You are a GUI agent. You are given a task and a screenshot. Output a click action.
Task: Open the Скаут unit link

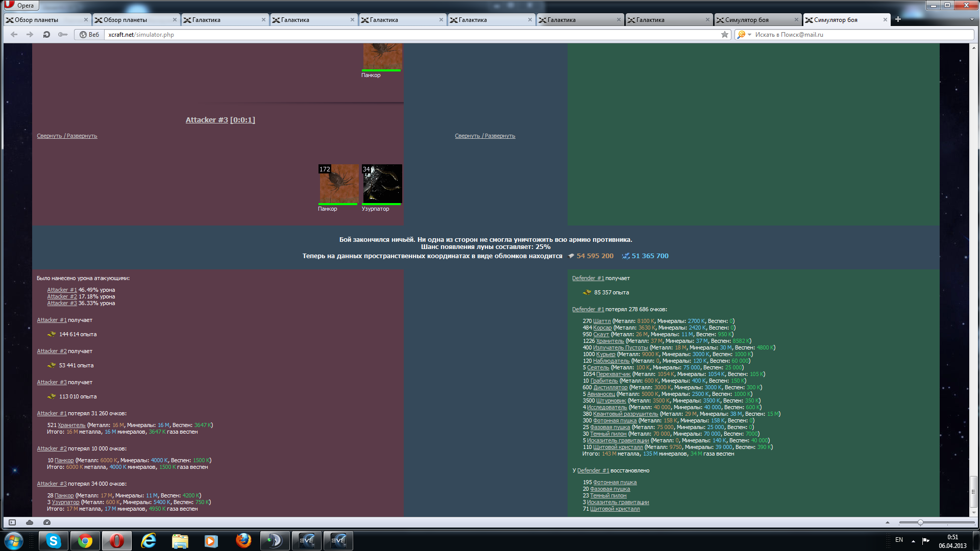[x=601, y=334]
